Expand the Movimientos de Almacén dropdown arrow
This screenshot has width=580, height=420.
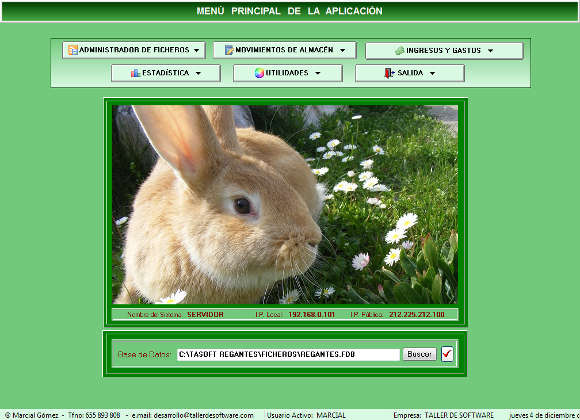click(x=343, y=50)
